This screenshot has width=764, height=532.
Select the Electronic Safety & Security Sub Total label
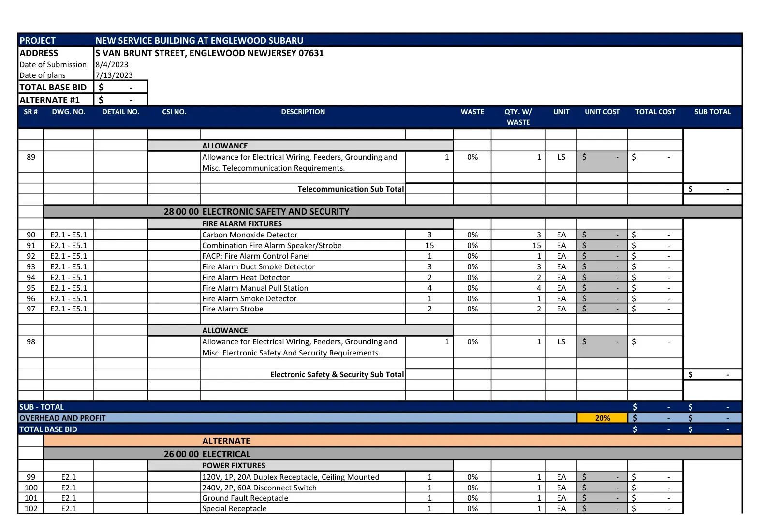pos(337,374)
